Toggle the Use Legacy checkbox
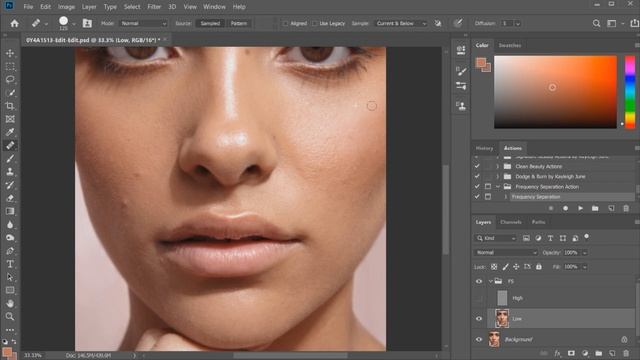 (x=315, y=24)
